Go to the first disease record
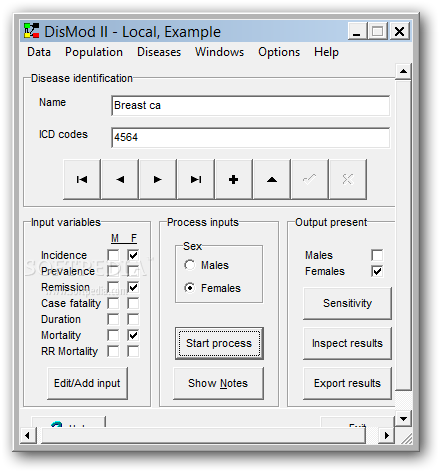Image resolution: width=440 pixels, height=472 pixels. click(82, 179)
